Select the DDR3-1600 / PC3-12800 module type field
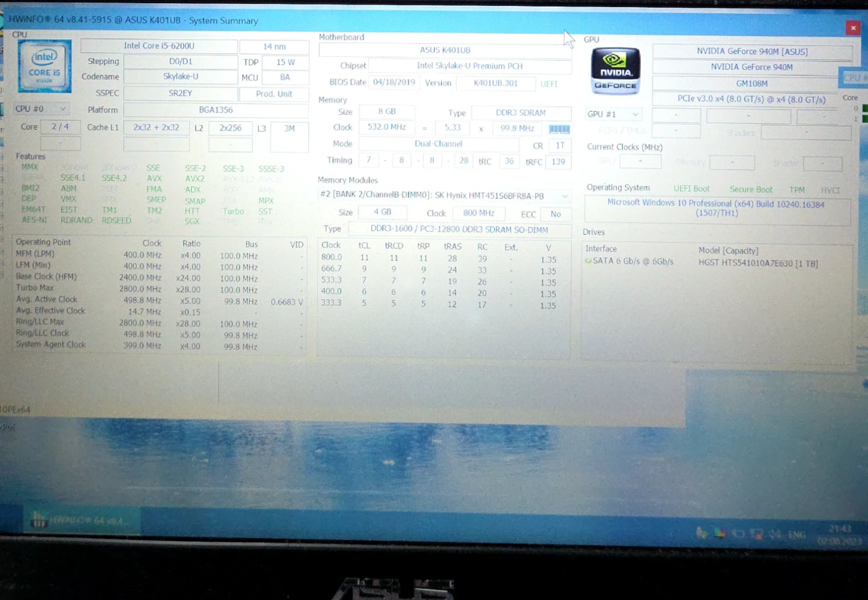 459,230
